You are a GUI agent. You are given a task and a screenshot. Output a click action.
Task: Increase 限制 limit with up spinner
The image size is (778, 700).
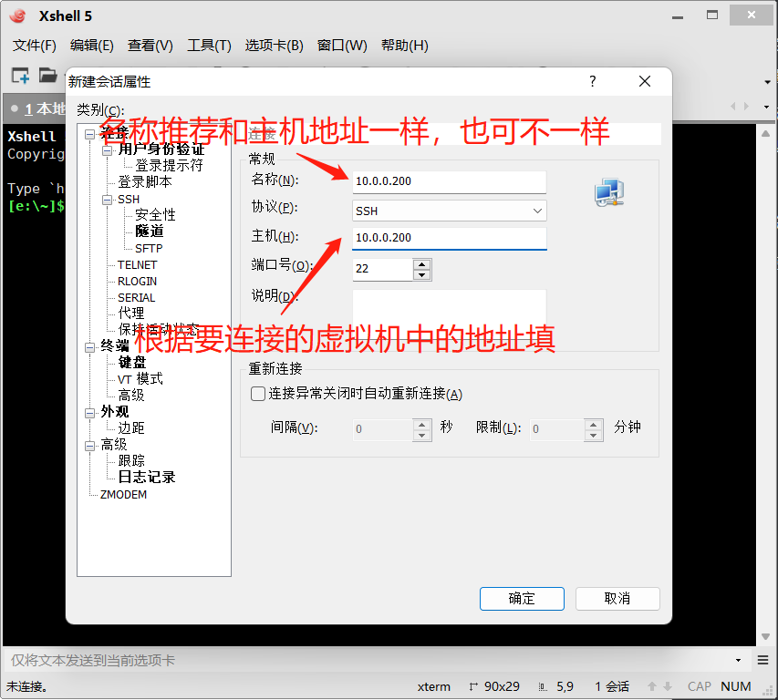click(594, 425)
